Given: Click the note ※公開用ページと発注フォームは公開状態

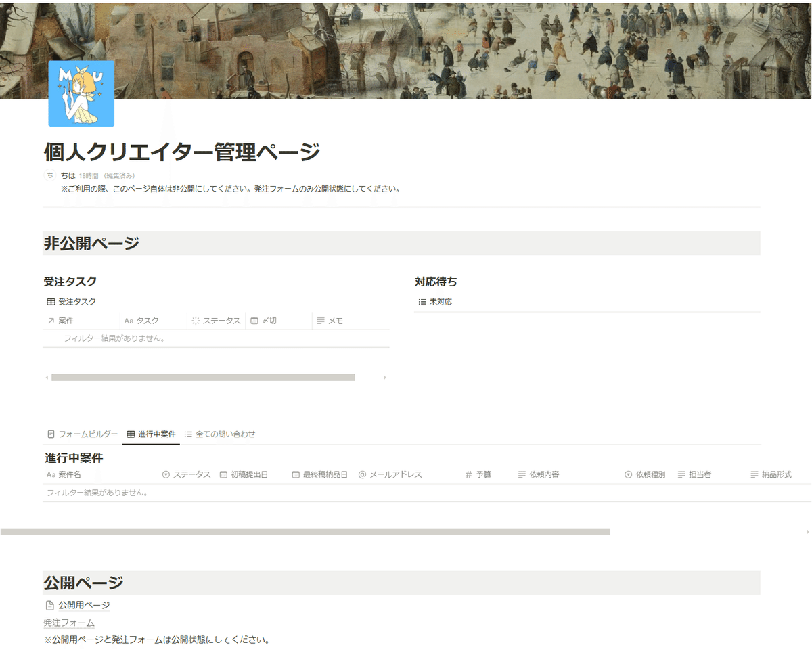Looking at the screenshot, I should tap(157, 640).
